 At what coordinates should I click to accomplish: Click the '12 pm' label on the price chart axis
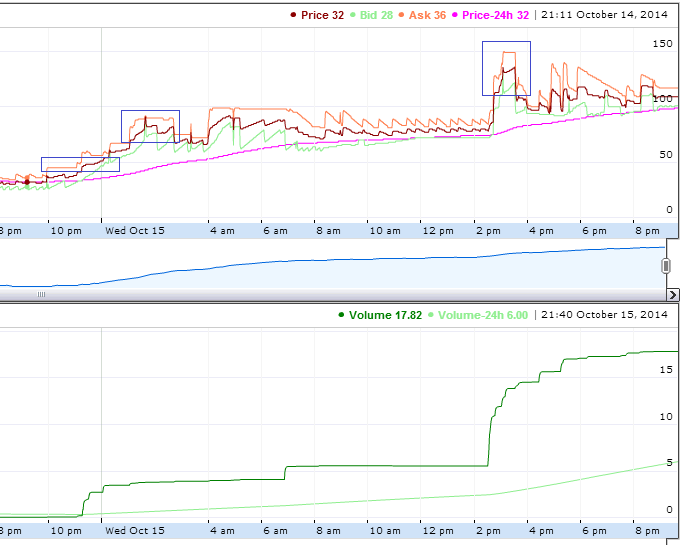click(x=438, y=230)
